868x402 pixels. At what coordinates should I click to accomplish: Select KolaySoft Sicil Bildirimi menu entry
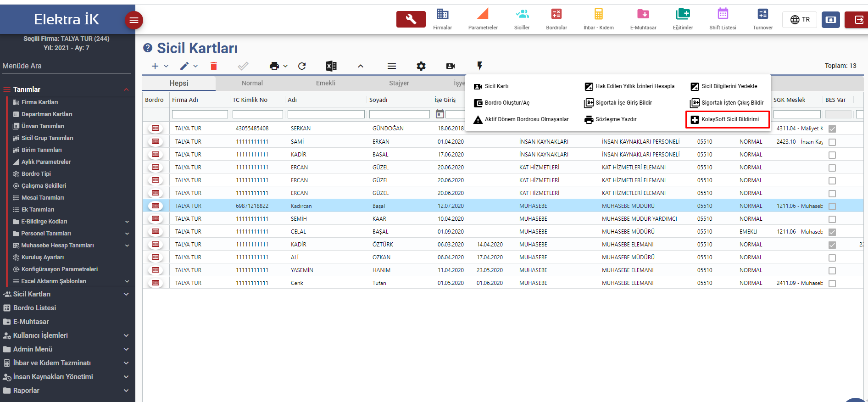[727, 119]
